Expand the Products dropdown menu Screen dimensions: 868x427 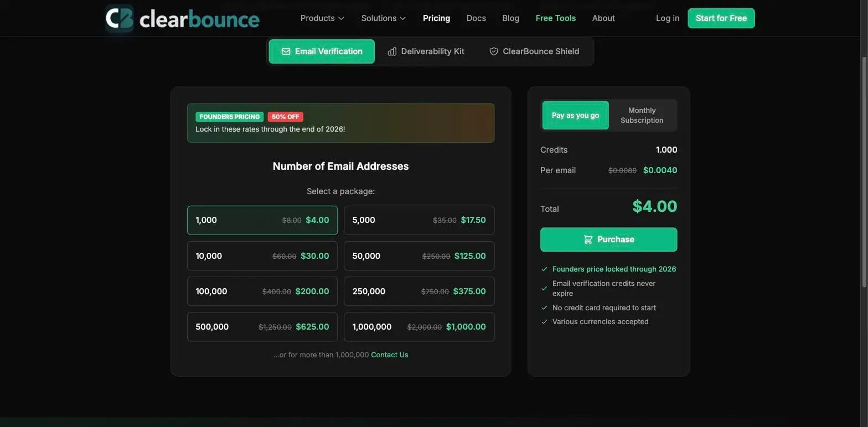pyautogui.click(x=322, y=18)
